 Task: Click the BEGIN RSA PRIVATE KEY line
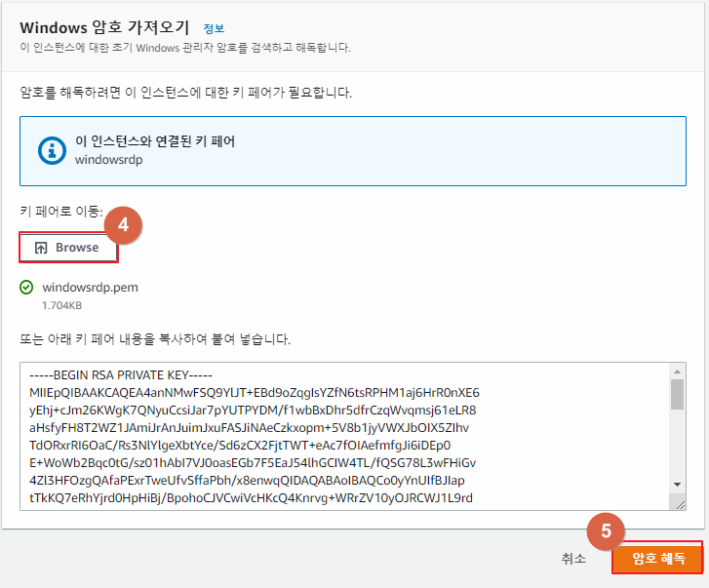[x=121, y=375]
